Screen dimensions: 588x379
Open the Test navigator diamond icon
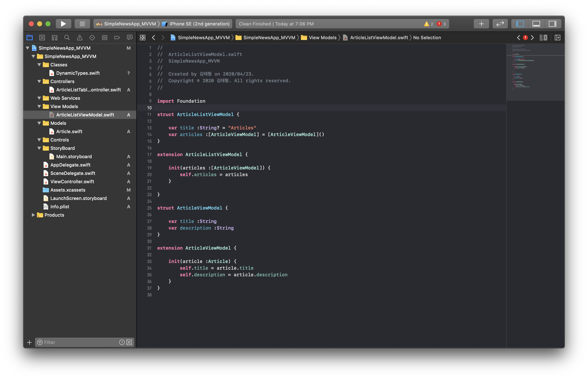tap(92, 38)
